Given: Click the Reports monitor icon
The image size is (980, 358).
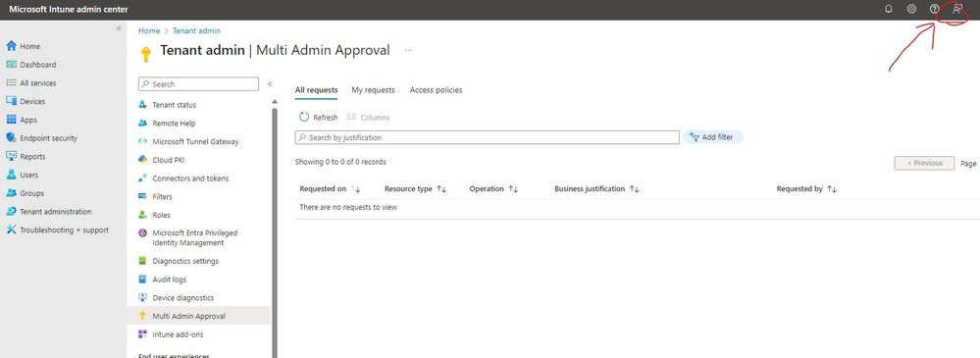Looking at the screenshot, I should coord(11,156).
